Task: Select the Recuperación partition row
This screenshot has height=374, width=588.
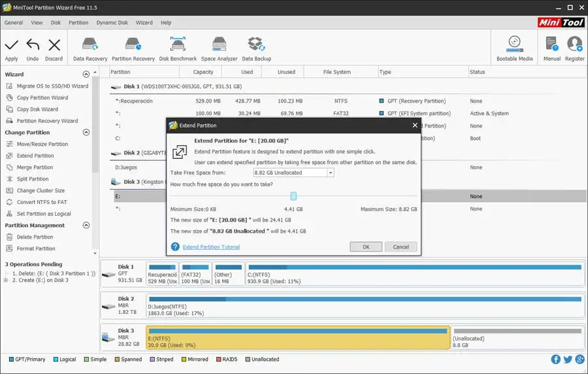Action: click(349, 101)
